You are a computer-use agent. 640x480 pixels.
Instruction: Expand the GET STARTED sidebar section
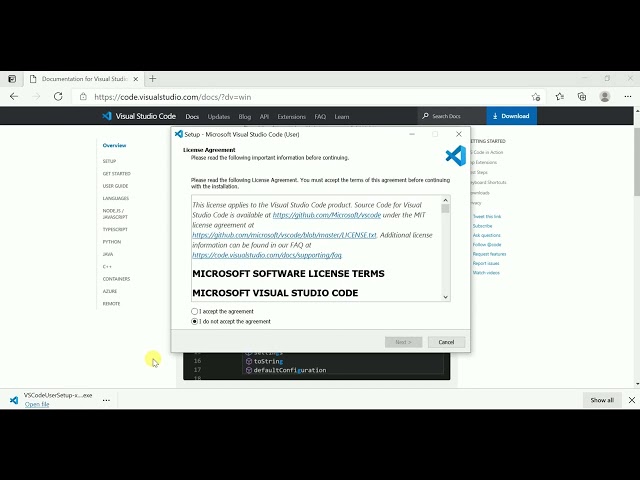click(117, 173)
